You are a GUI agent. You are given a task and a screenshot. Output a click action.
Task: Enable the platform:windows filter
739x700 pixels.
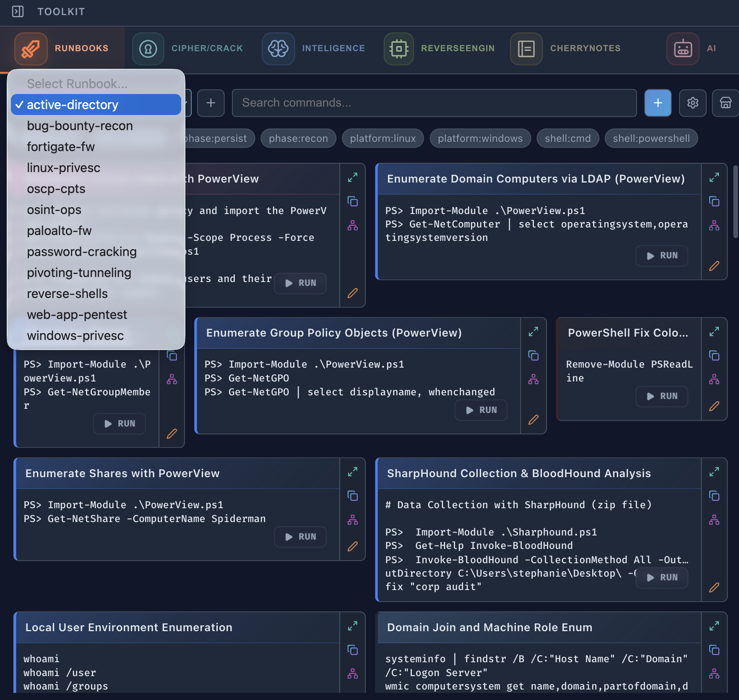tap(480, 138)
